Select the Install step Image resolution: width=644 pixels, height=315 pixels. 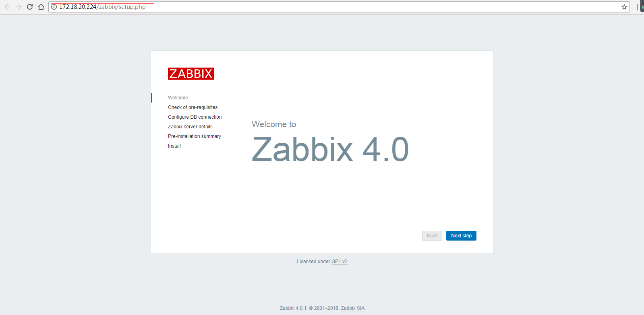point(174,146)
